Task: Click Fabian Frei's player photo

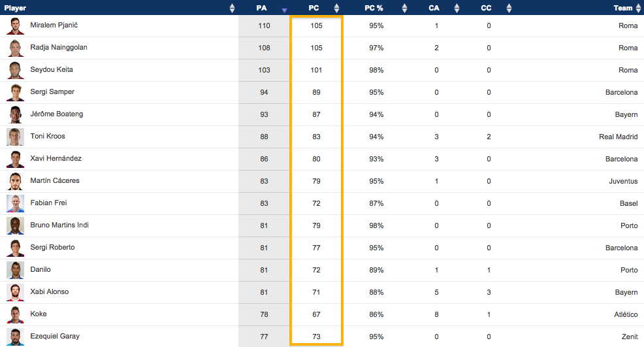Action: point(16,204)
